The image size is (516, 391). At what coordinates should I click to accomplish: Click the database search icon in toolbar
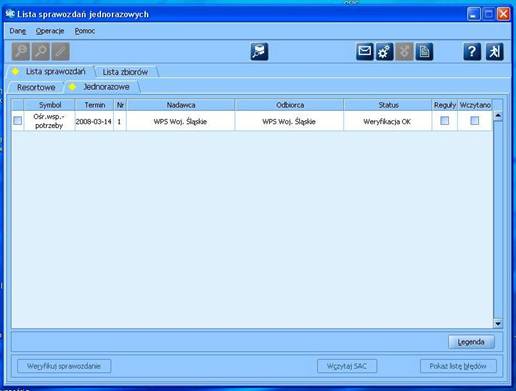tap(259, 52)
